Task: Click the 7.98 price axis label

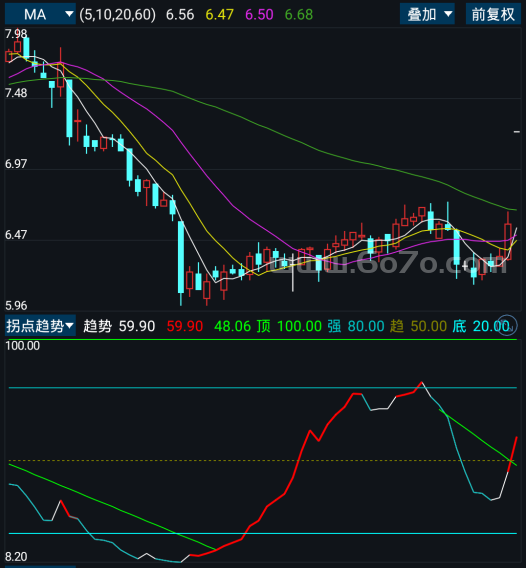Action: (x=16, y=34)
